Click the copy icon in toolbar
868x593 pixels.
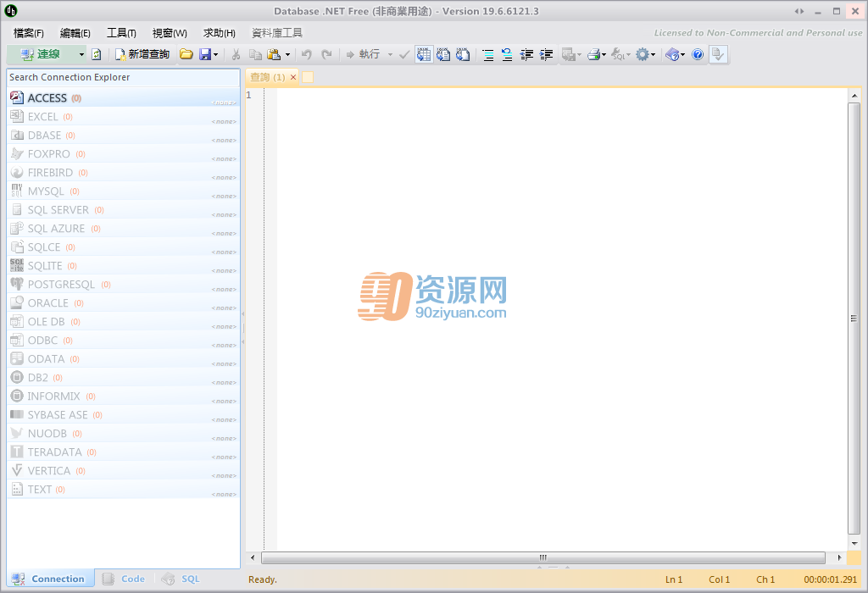255,54
